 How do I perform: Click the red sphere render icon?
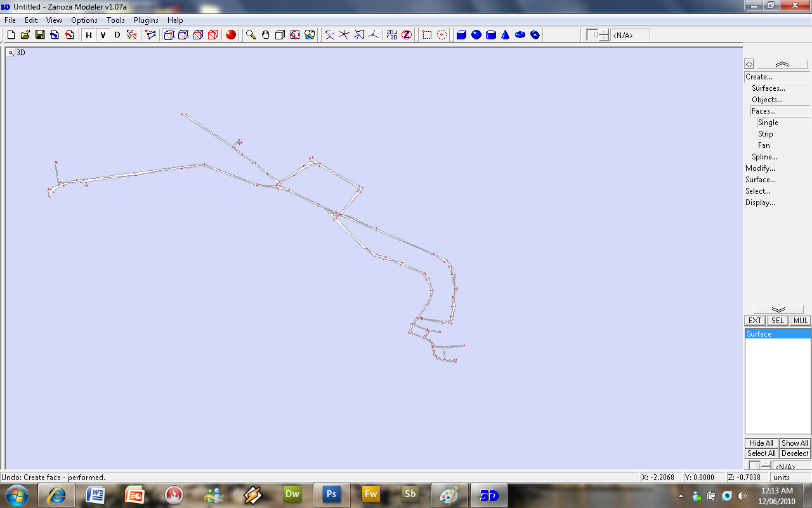pyautogui.click(x=231, y=35)
